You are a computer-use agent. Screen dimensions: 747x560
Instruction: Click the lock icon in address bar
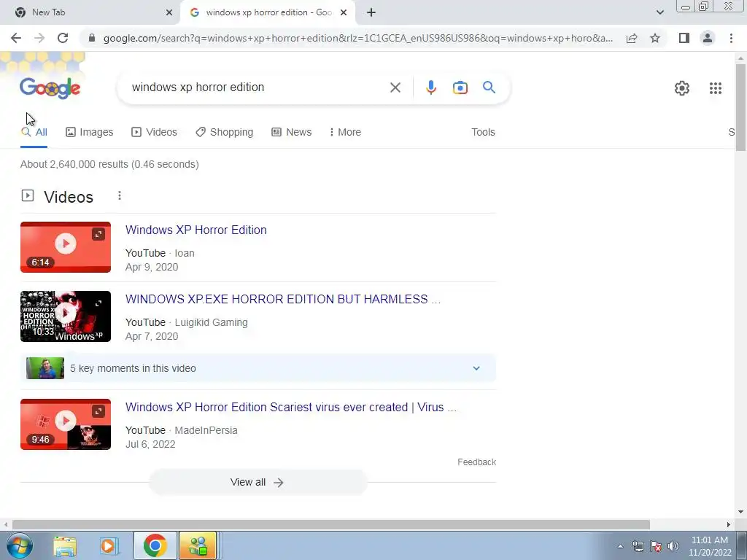[x=93, y=38]
